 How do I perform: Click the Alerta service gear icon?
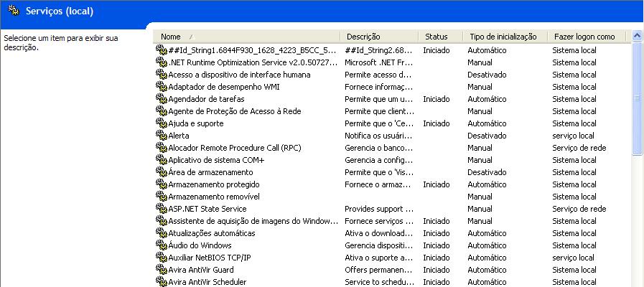coord(162,136)
